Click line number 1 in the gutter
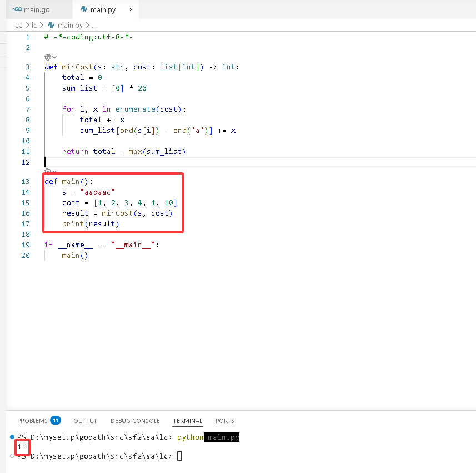Viewport: 476px width, 473px height. click(28, 37)
